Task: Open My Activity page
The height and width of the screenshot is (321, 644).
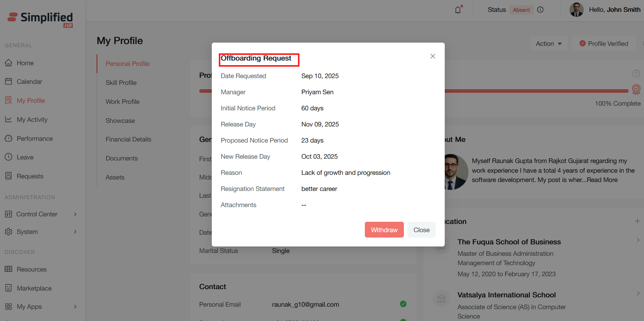Action: click(32, 120)
